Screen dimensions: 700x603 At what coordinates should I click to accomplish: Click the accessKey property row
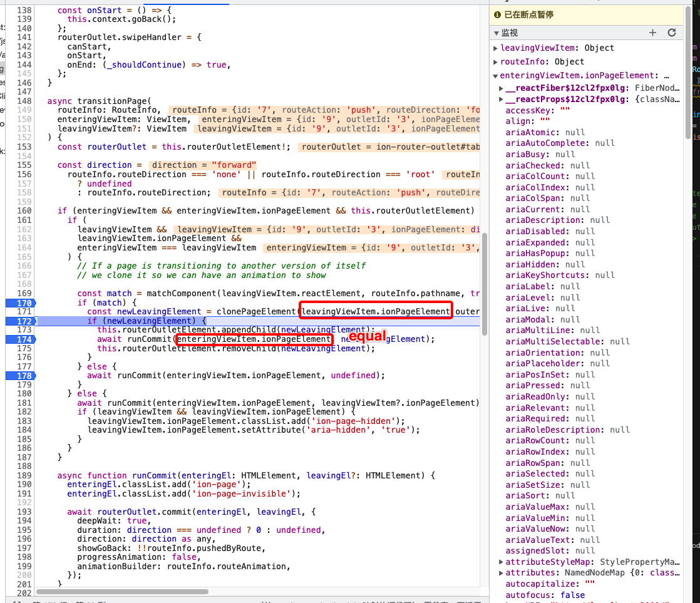(537, 111)
